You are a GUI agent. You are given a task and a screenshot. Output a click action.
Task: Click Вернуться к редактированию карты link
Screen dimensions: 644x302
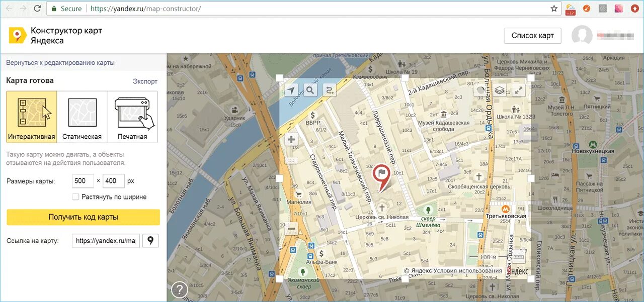tap(60, 63)
